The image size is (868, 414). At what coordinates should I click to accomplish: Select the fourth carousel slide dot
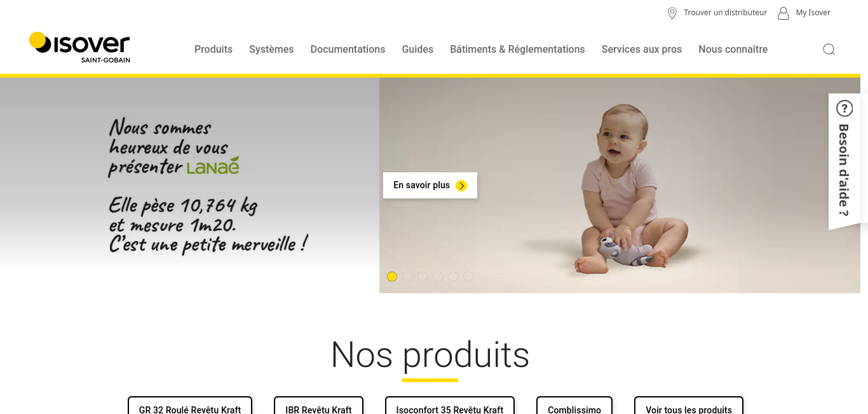(x=438, y=277)
